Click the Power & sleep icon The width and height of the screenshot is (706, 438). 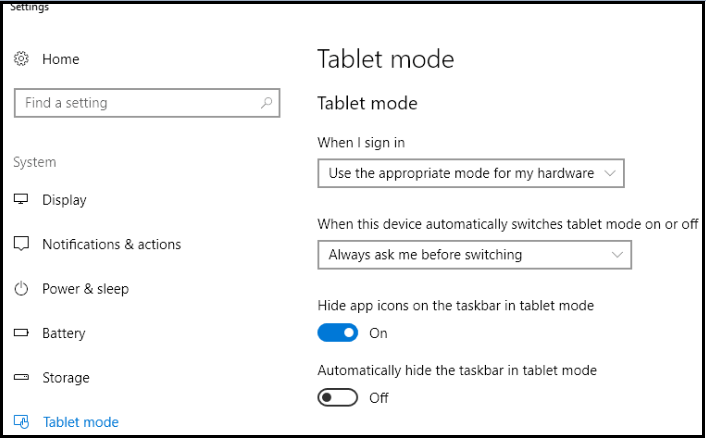tap(21, 289)
